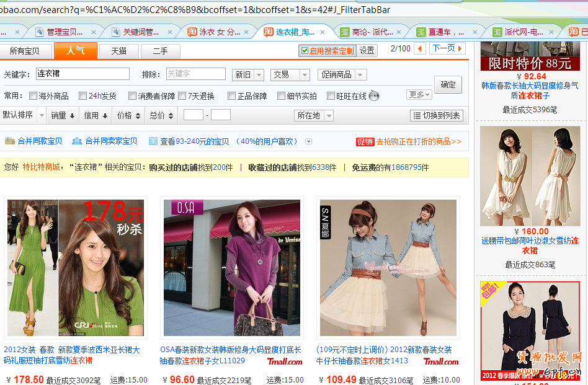Toggle 启用搜索定制 checkbox
The height and width of the screenshot is (385, 588).
[x=305, y=51]
